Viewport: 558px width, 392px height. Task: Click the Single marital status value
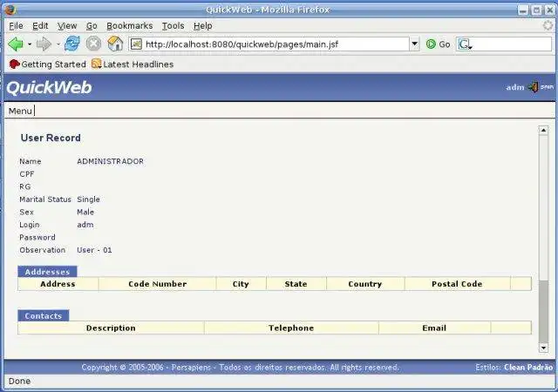88,199
